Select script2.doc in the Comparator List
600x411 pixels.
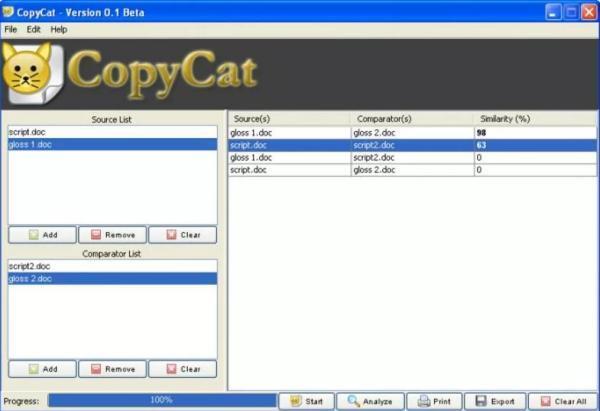[112, 266]
